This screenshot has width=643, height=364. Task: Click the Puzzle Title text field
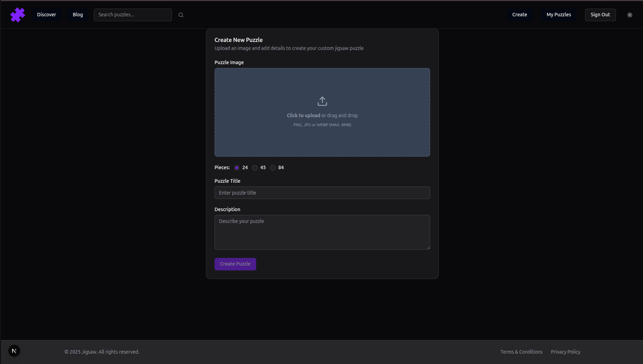[x=322, y=193]
